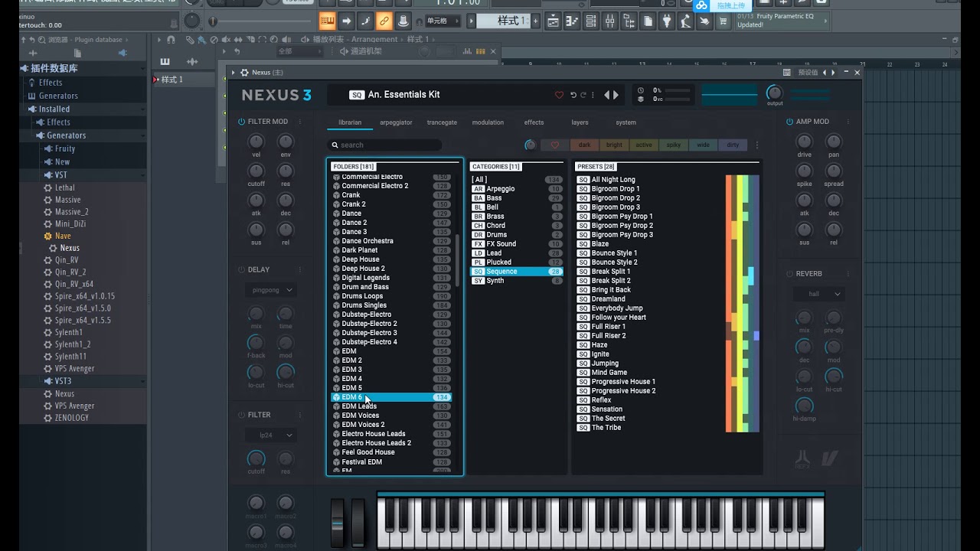Open the Nexus window menu arrow
Image resolution: width=980 pixels, height=551 pixels.
[234, 73]
